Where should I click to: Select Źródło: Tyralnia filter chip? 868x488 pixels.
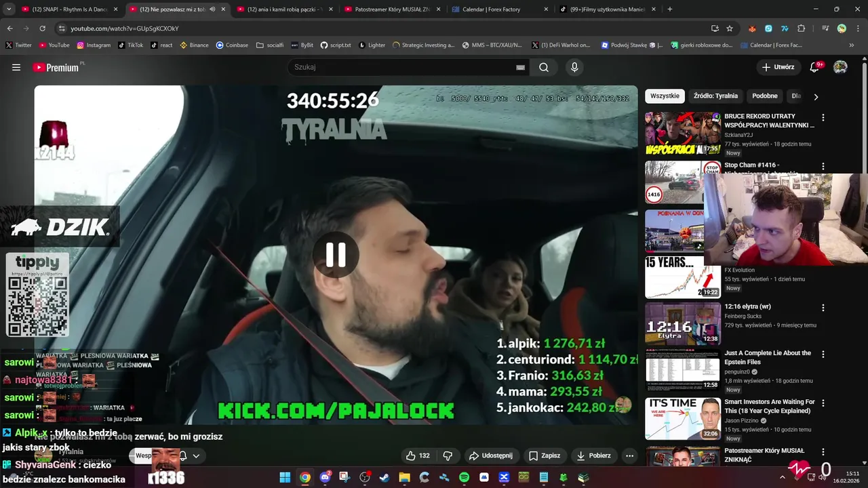point(715,96)
